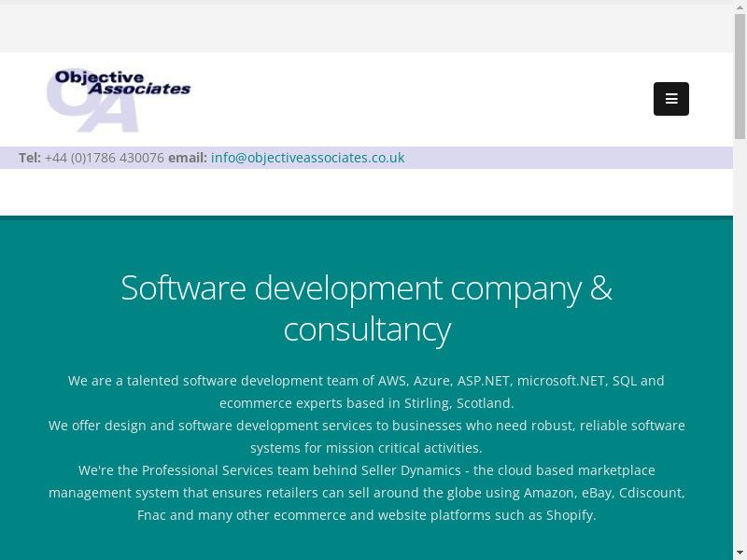This screenshot has height=560, width=747.
Task: Click the bold "Tel:" label
Action: coord(30,158)
